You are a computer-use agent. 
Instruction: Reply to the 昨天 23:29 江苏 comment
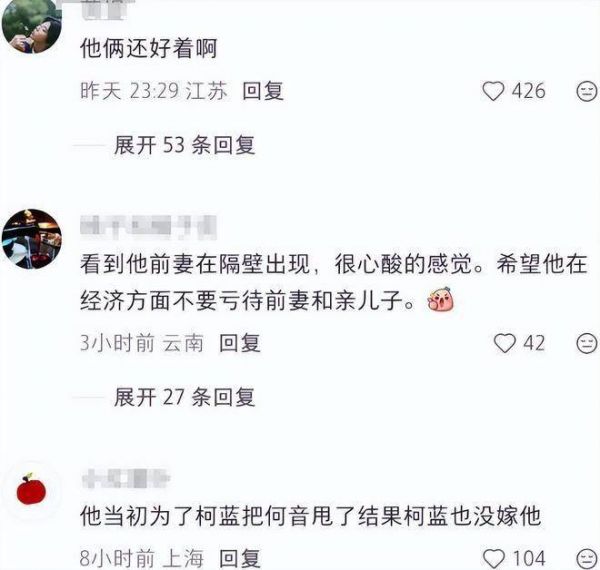pyautogui.click(x=263, y=91)
